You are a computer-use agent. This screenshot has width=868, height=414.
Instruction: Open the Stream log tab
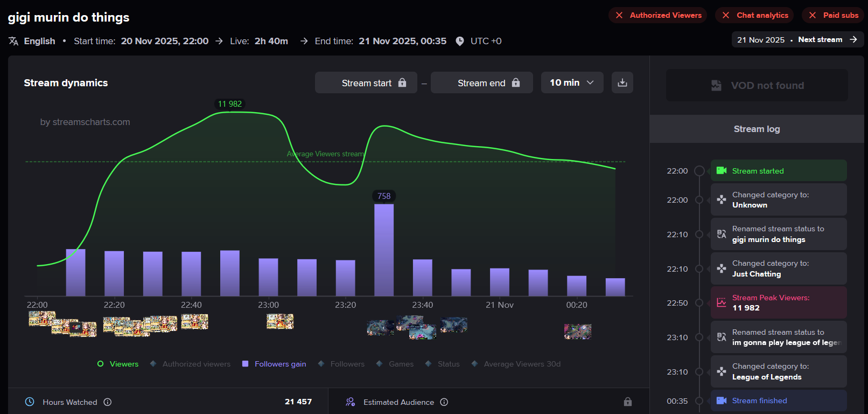757,129
